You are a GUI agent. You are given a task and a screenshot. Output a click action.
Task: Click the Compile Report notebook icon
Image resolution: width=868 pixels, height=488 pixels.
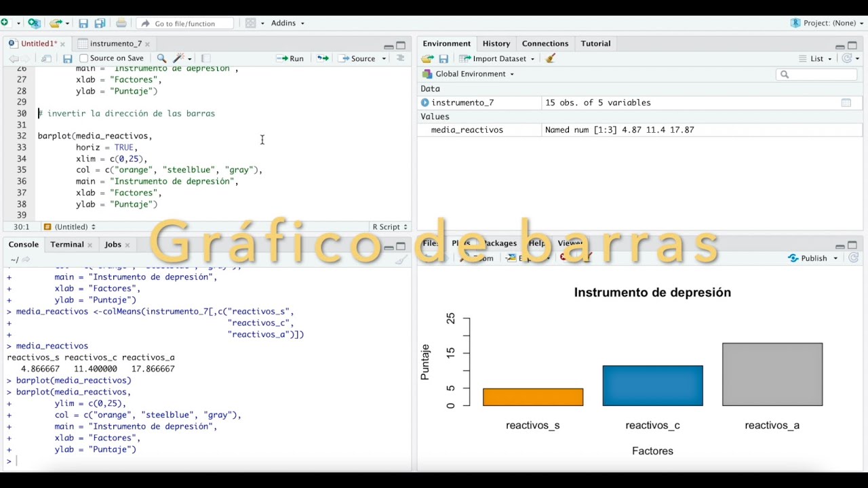coord(206,58)
